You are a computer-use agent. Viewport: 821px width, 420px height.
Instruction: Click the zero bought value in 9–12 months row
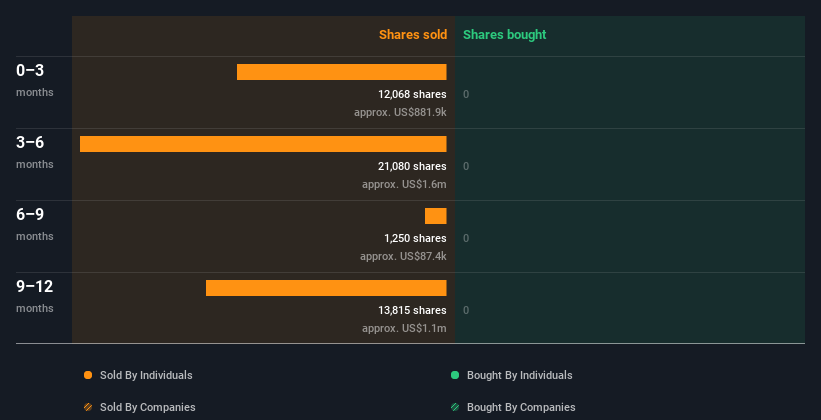click(x=466, y=310)
